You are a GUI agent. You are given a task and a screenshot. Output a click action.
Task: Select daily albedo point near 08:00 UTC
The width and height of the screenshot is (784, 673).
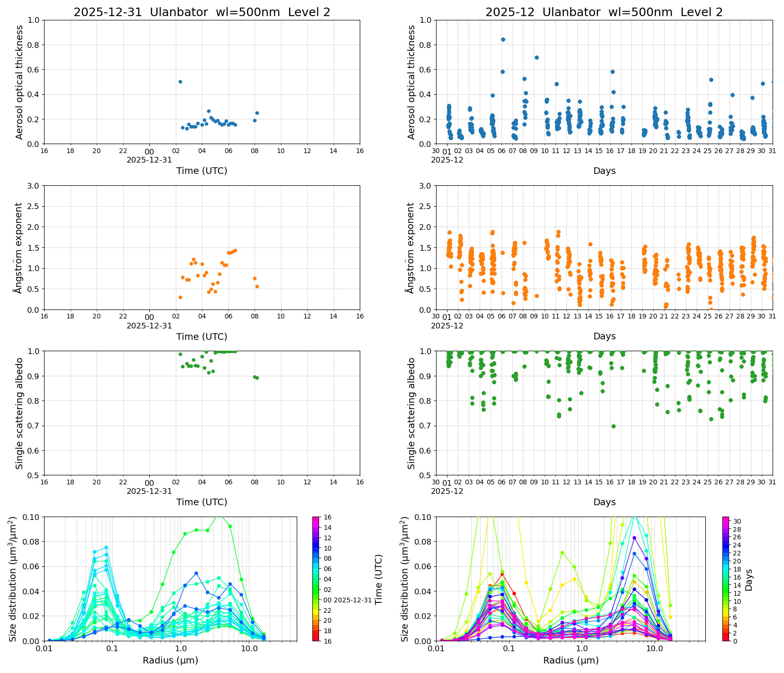pyautogui.click(x=255, y=377)
